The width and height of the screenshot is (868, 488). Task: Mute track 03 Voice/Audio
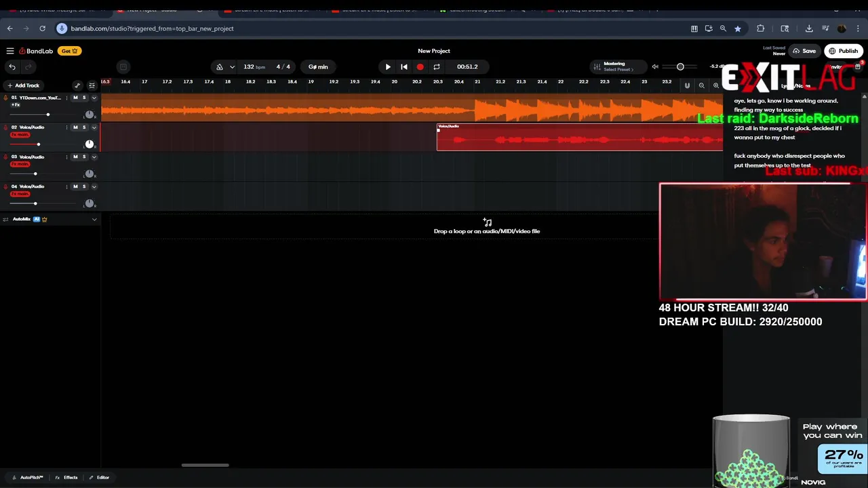[75, 157]
